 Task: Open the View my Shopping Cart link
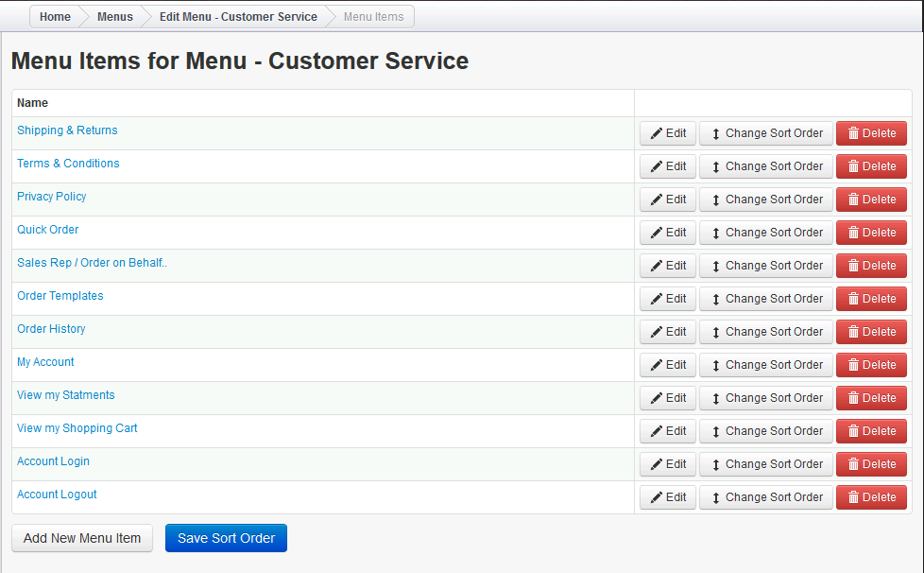(x=77, y=428)
